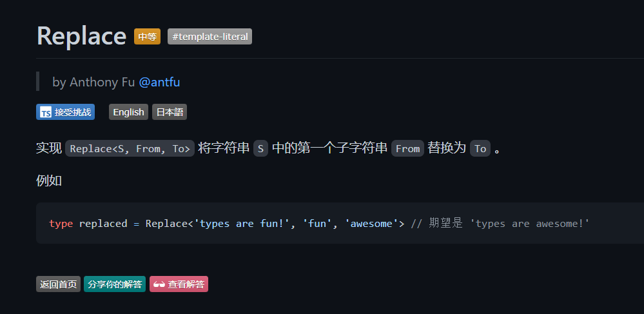Viewport: 644px width, 314px height.
Task: Click the 期望是 comment in the code block
Action: [446, 223]
